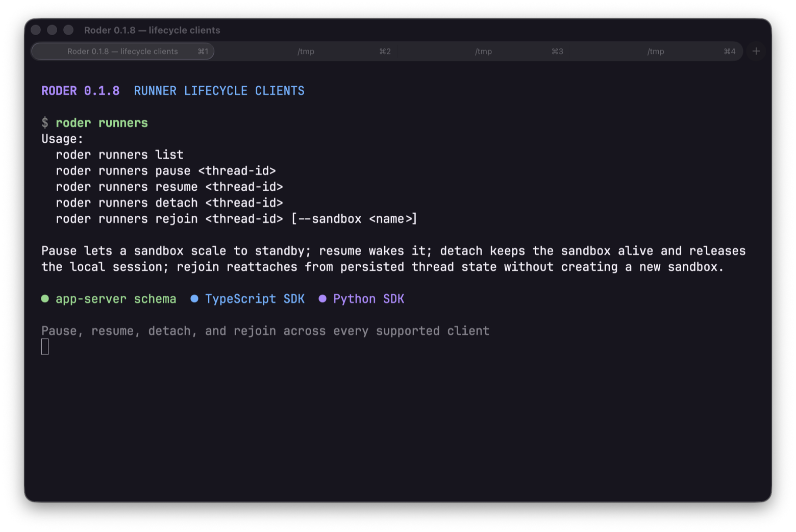Click the 'roder runners resume <thread-id>' line

pos(169,187)
